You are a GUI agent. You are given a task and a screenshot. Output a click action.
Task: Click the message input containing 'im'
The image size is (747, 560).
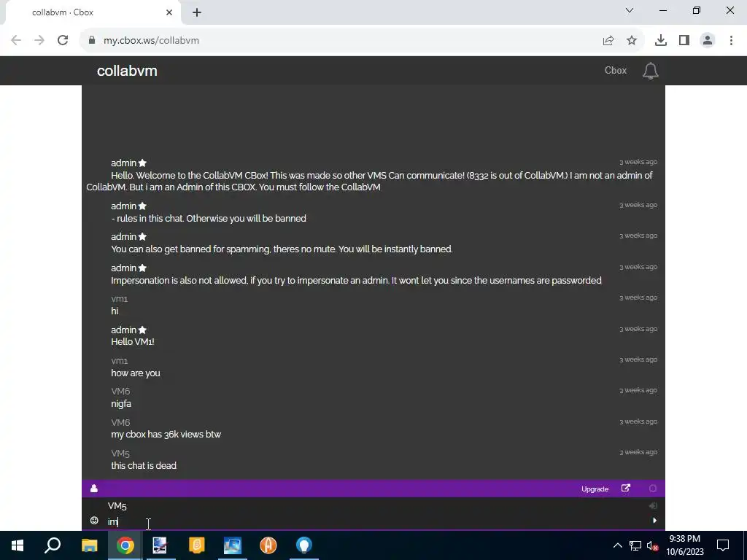374,521
